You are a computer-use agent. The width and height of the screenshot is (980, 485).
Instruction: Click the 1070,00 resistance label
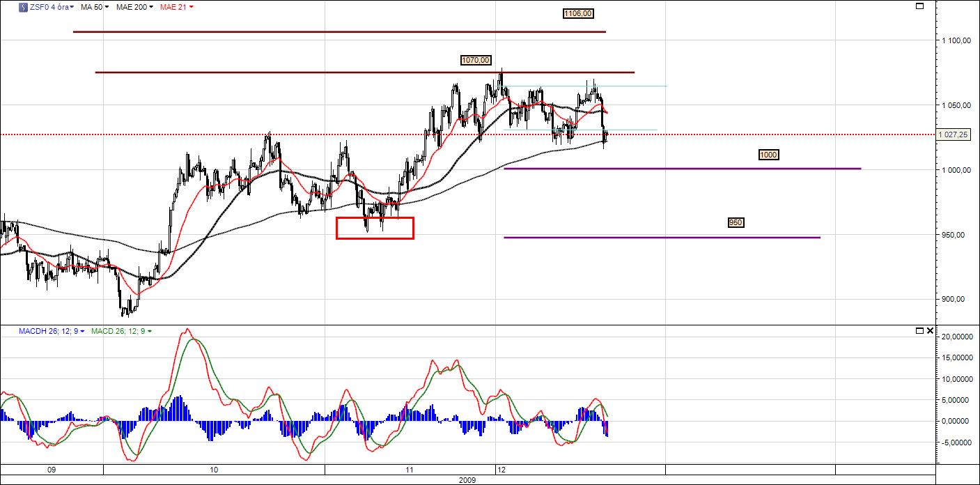476,61
